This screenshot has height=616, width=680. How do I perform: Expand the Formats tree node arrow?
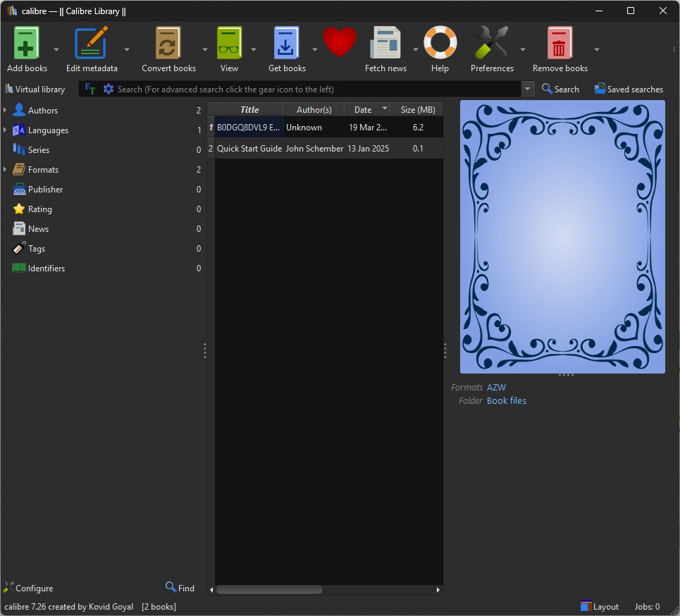pyautogui.click(x=5, y=170)
